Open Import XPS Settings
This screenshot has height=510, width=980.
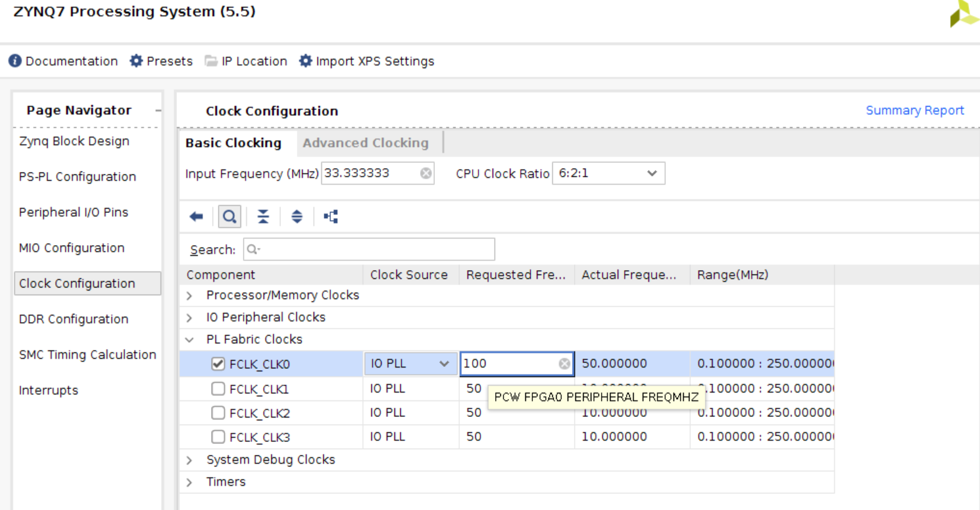tap(305, 61)
